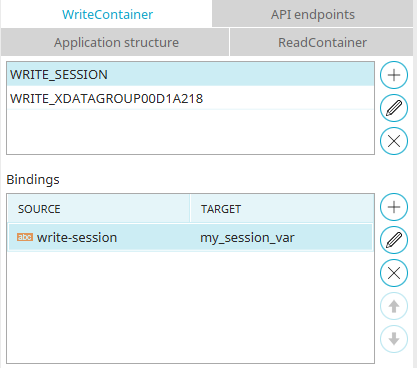Delete the selected write container
Image resolution: width=417 pixels, height=368 pixels.
click(394, 141)
